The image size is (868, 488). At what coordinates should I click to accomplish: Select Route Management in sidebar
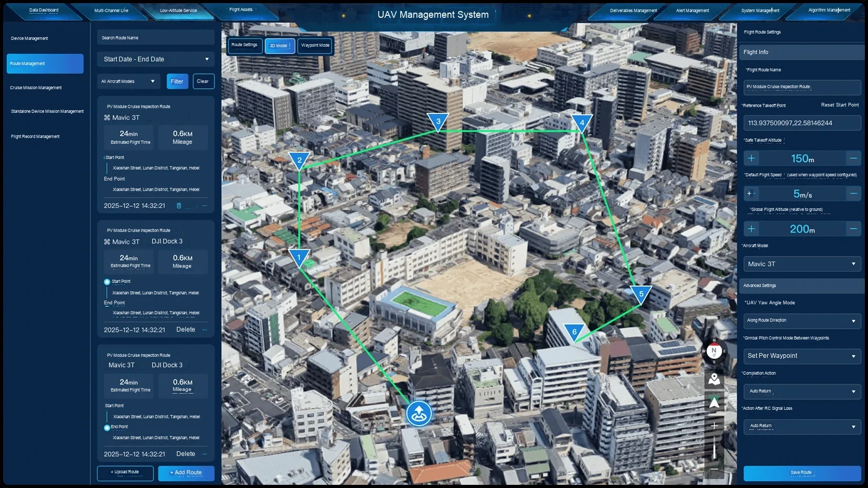45,63
